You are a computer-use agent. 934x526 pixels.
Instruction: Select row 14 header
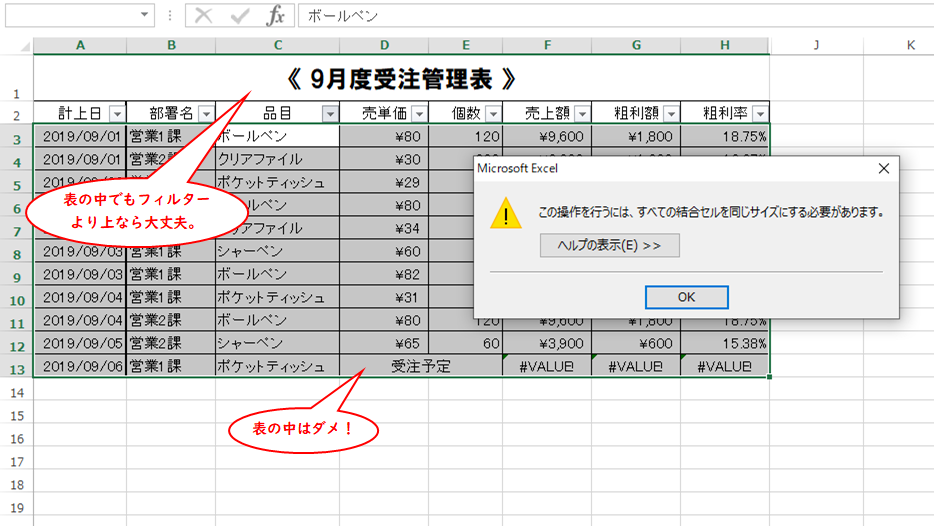tap(16, 392)
